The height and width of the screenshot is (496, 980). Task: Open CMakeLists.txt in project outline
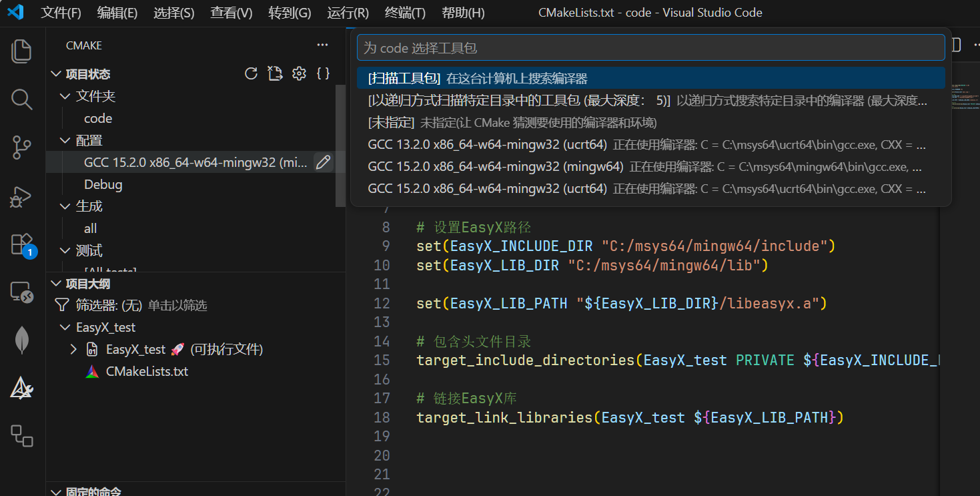147,371
